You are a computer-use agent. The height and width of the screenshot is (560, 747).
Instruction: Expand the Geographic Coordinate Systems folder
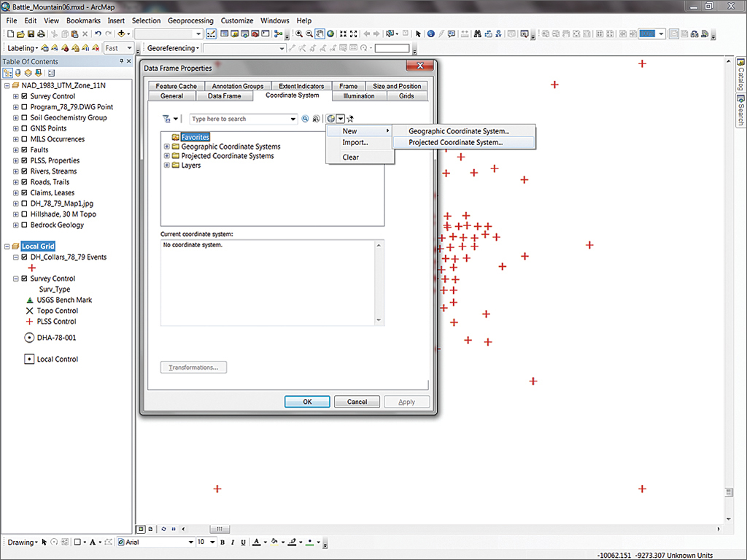(x=167, y=147)
